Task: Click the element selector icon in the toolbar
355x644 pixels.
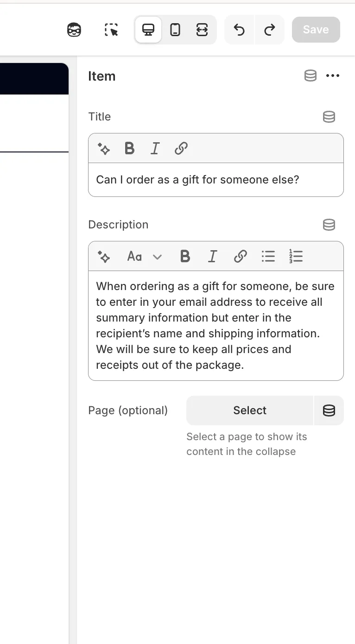Action: click(111, 29)
